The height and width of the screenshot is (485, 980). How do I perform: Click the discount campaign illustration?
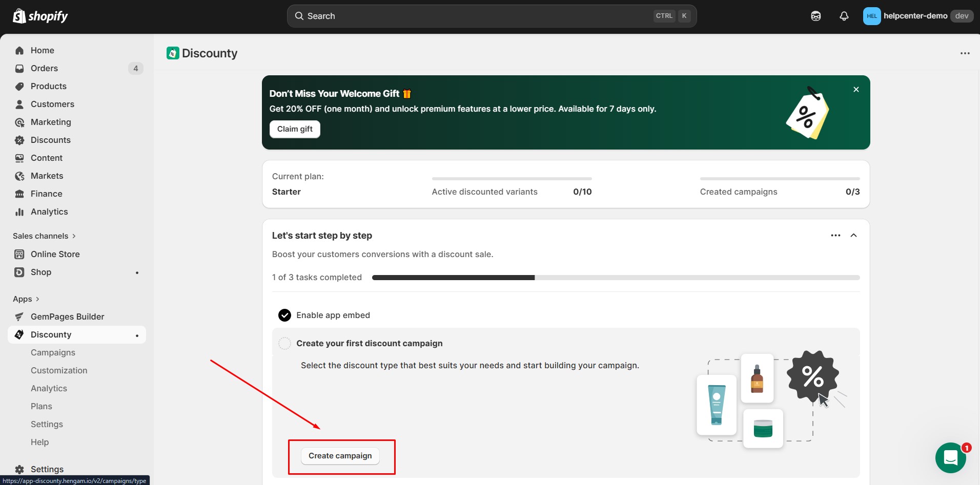click(771, 399)
